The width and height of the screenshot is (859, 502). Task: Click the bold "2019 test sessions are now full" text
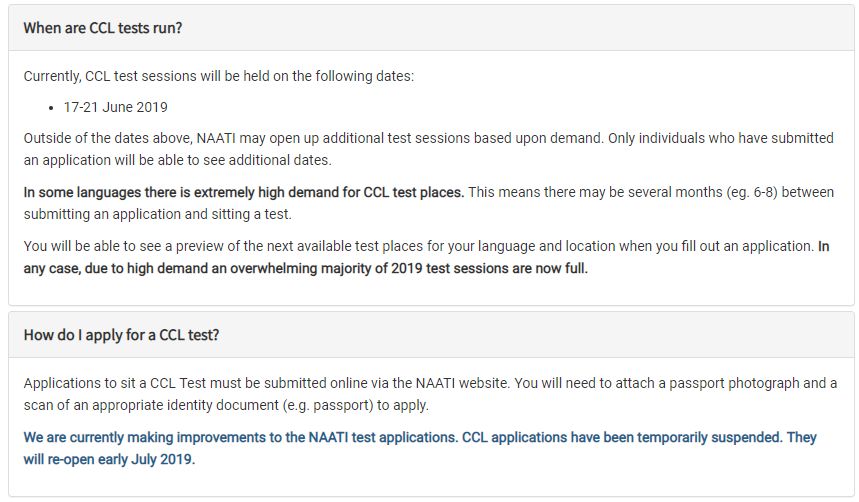(x=480, y=268)
